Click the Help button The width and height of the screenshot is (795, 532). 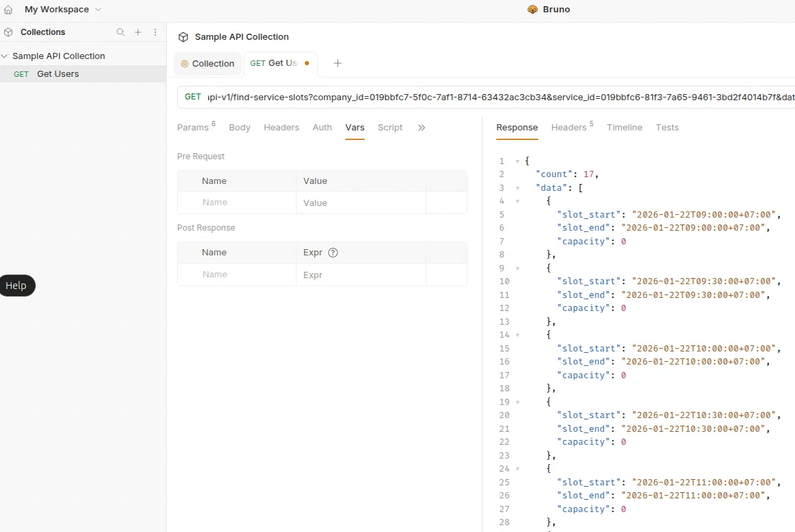coord(16,286)
